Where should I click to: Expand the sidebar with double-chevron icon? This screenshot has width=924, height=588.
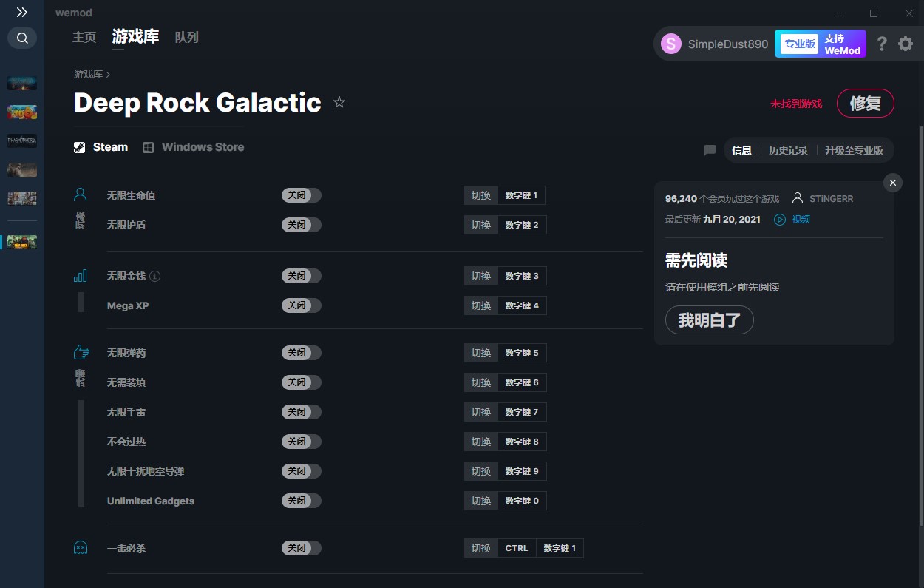point(22,12)
